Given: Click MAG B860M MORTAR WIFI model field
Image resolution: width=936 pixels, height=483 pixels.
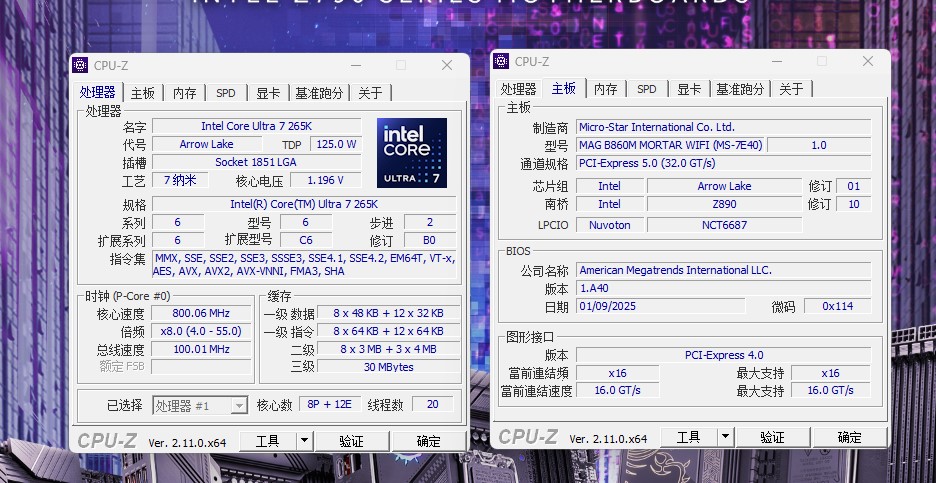Looking at the screenshot, I should click(x=670, y=144).
